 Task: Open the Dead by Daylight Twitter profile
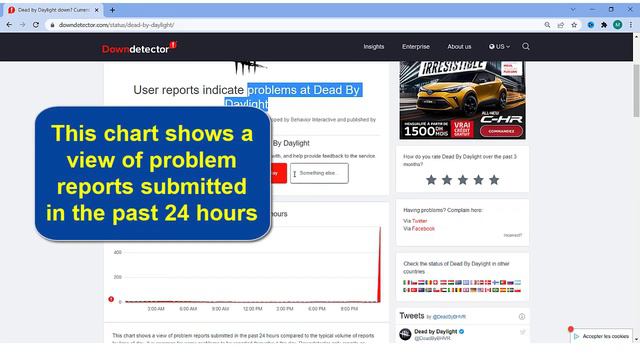(436, 331)
